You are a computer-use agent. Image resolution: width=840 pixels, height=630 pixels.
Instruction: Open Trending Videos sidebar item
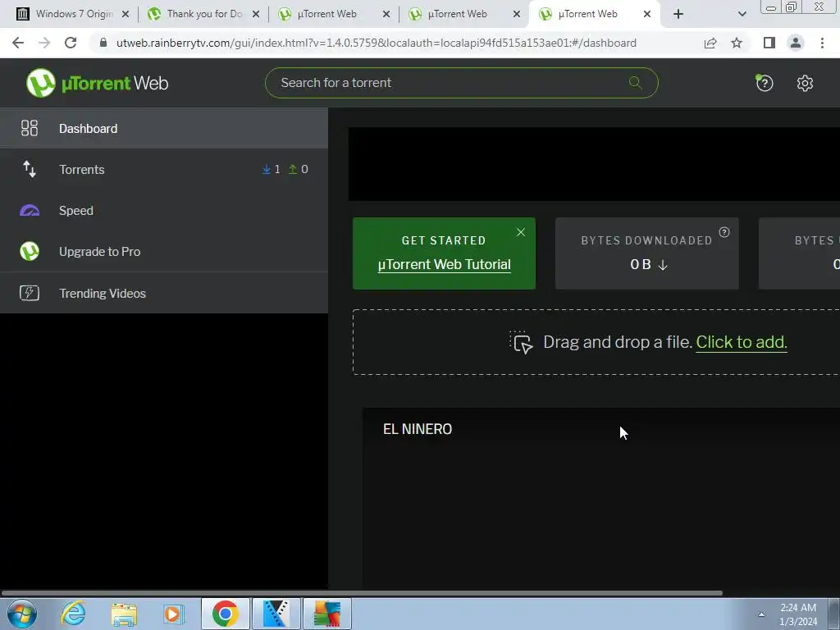164,293
